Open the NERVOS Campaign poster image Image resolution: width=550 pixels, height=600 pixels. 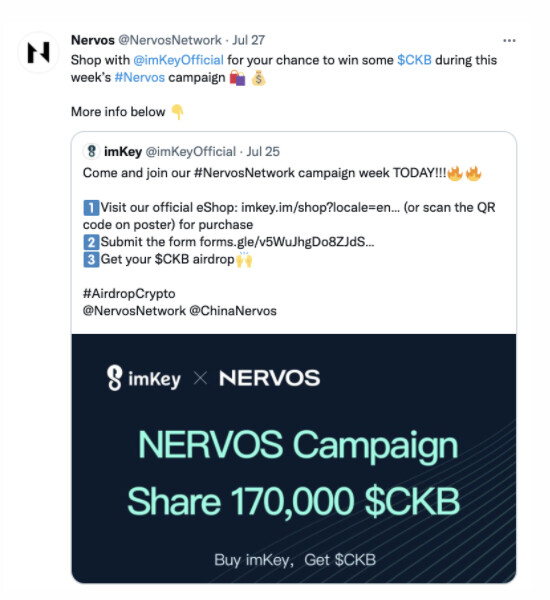(294, 458)
